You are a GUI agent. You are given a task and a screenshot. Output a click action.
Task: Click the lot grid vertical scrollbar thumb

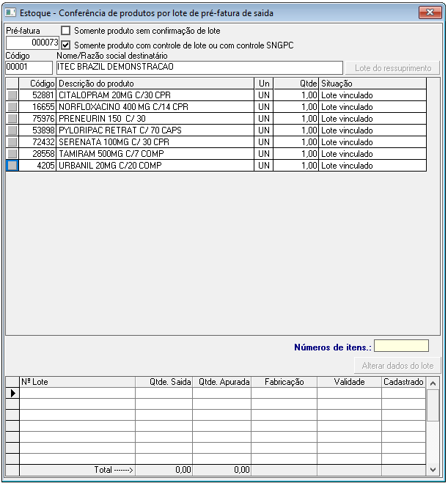(433, 405)
